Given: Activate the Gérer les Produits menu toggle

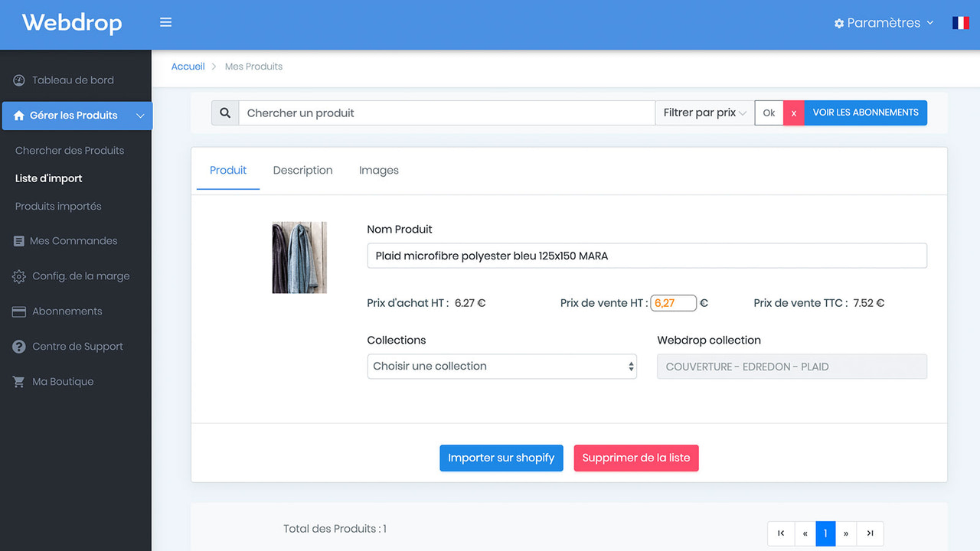Looking at the screenshot, I should pyautogui.click(x=140, y=116).
